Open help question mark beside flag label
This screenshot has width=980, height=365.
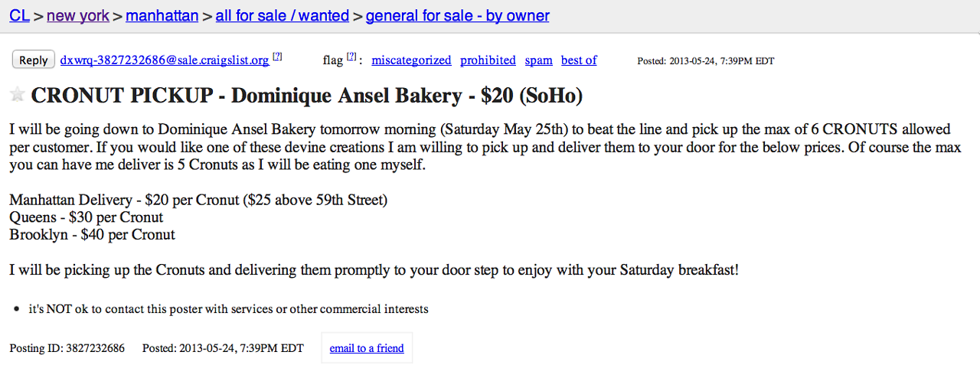351,57
